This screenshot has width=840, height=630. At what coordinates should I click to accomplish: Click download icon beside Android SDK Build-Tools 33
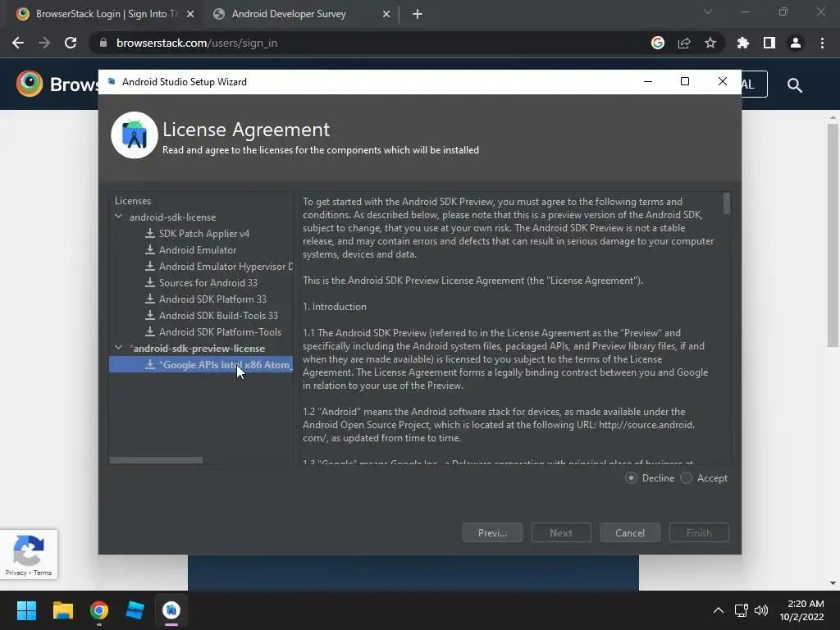(150, 316)
